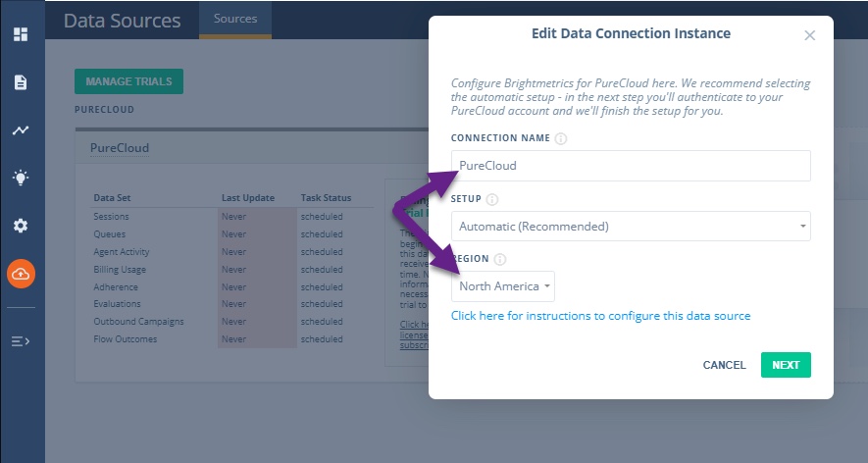Click the green NEXT button
The height and width of the screenshot is (463, 868).
coord(786,365)
